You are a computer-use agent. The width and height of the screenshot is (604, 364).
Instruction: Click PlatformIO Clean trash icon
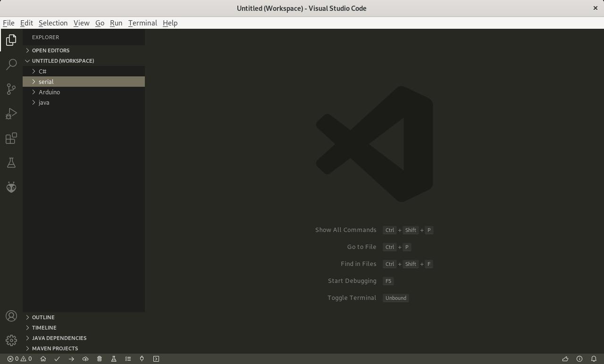(x=100, y=359)
